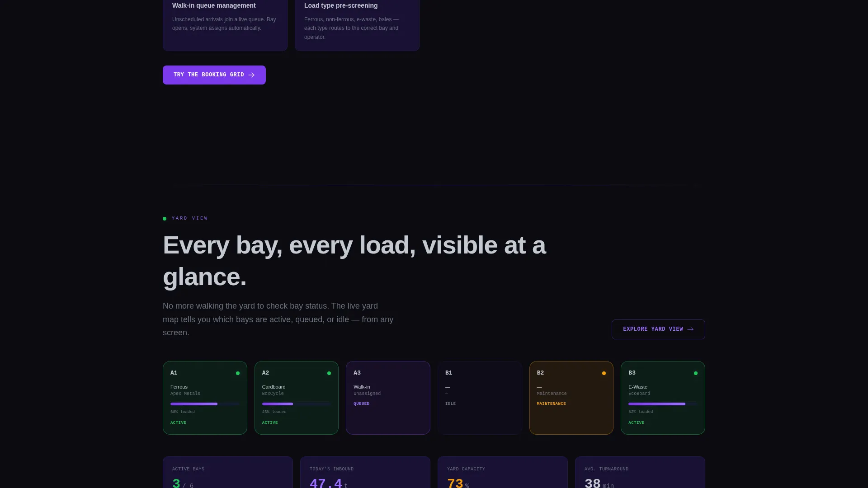Click the B3 82% loaded progress bar
Image resolution: width=868 pixels, height=488 pixels.
tap(663, 404)
